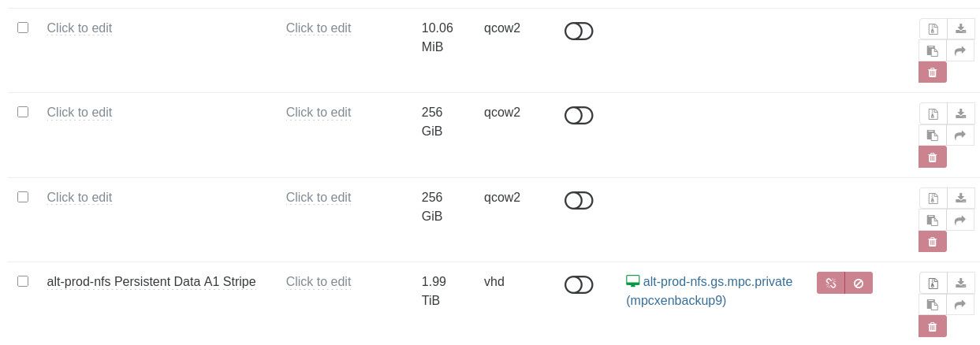Download the 10.06 MiB disk
The width and height of the screenshot is (980, 345).
point(960,29)
